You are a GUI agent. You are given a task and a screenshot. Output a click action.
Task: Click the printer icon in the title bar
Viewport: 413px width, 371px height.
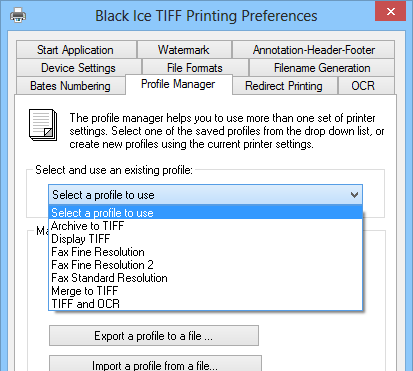[x=18, y=15]
